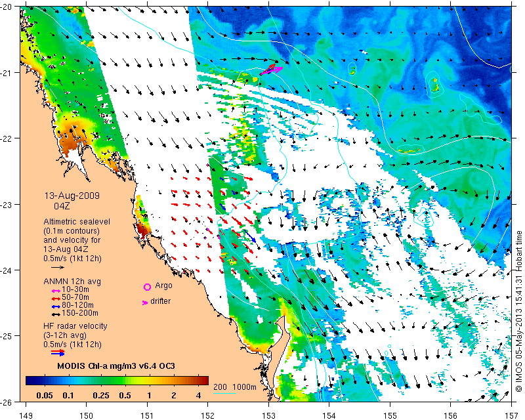Click the black 150-200m legend arrow
The height and width of the screenshot is (420, 525).
[56, 314]
